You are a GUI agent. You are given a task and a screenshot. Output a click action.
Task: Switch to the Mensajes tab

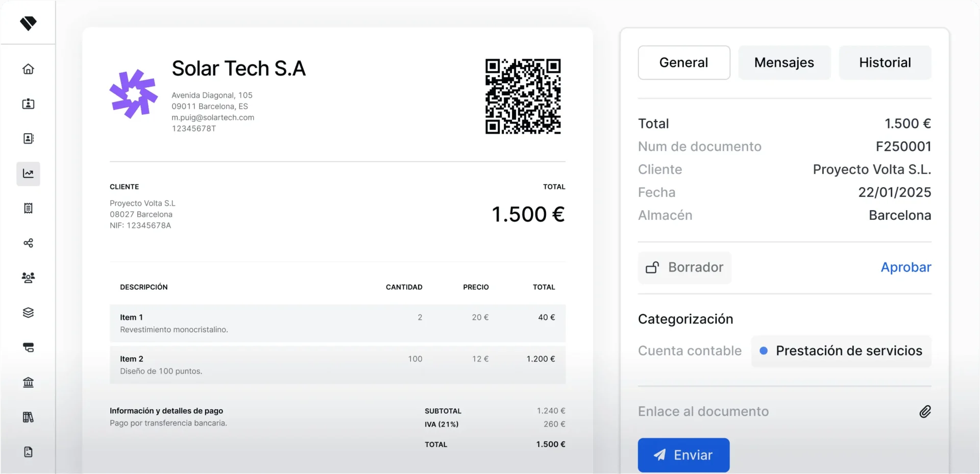[x=784, y=62]
